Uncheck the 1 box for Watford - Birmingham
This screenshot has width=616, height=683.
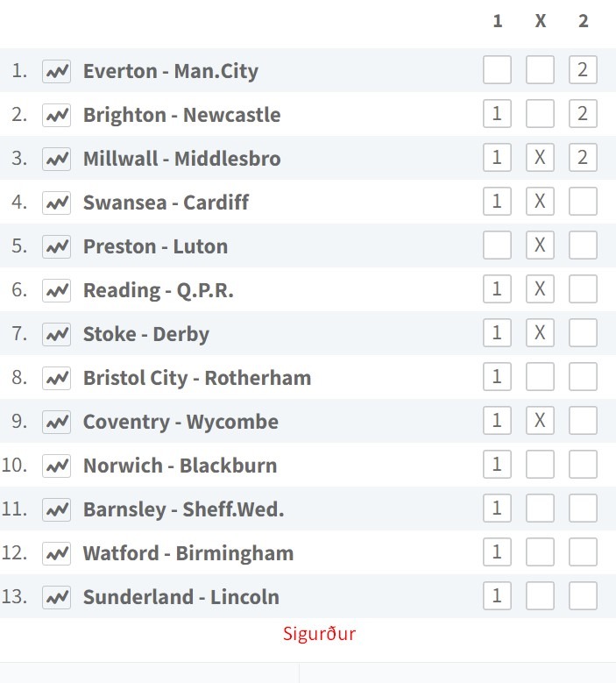click(497, 551)
